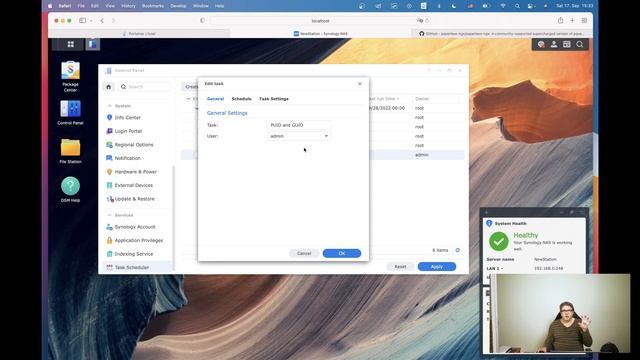Screen dimensions: 640x360
Task: Open the User dropdown showing admin
Action: [x=298, y=136]
